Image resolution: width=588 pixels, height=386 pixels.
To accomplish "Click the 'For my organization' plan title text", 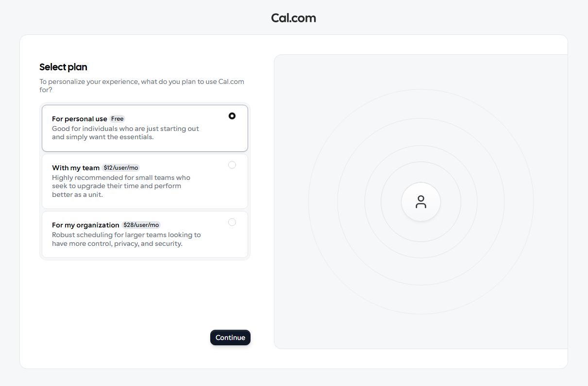I will pyautogui.click(x=85, y=225).
